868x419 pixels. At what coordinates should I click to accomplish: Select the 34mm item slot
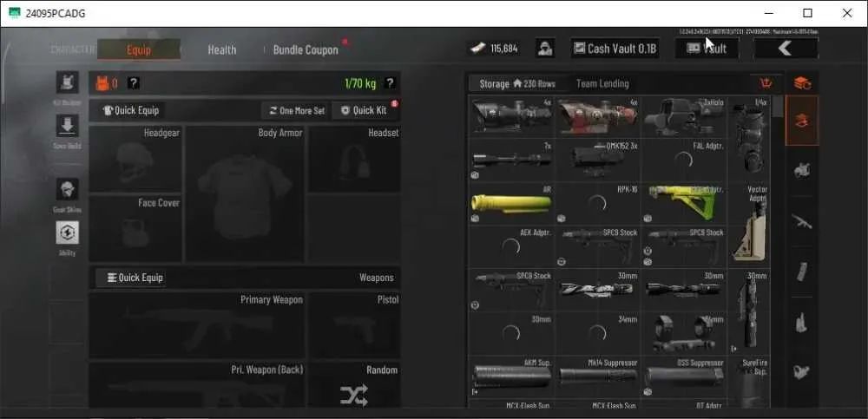598,332
